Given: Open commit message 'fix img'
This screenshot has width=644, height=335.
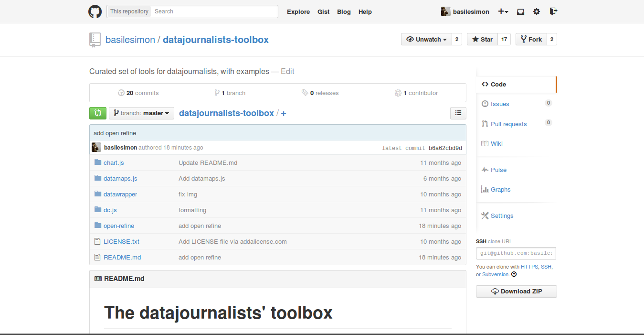Looking at the screenshot, I should pos(188,194).
